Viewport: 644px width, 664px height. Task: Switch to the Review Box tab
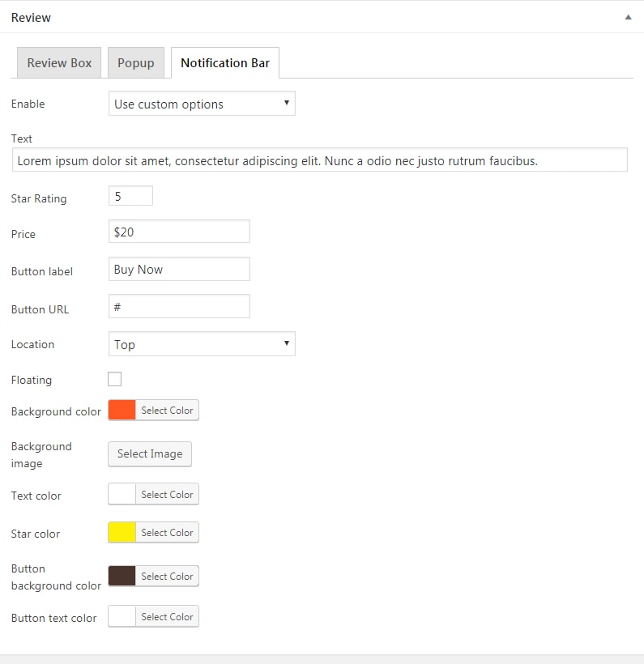[59, 63]
